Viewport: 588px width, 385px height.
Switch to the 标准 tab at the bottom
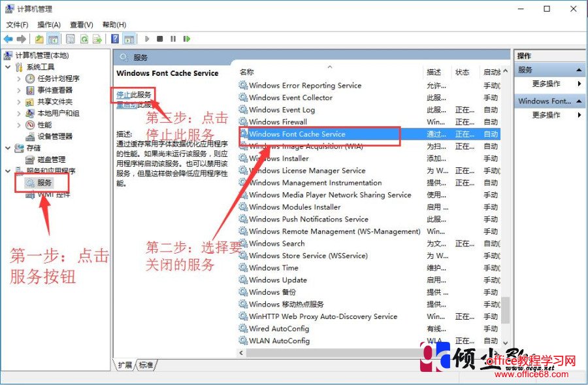(x=145, y=365)
